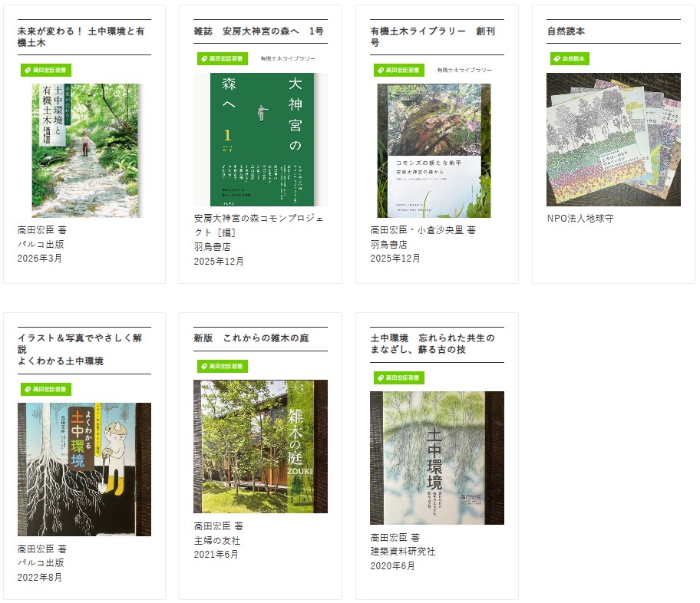Select 高田宏臣著書 tag on よくわかる土中環境 card
Screen dimensions: 700x603
(46, 389)
